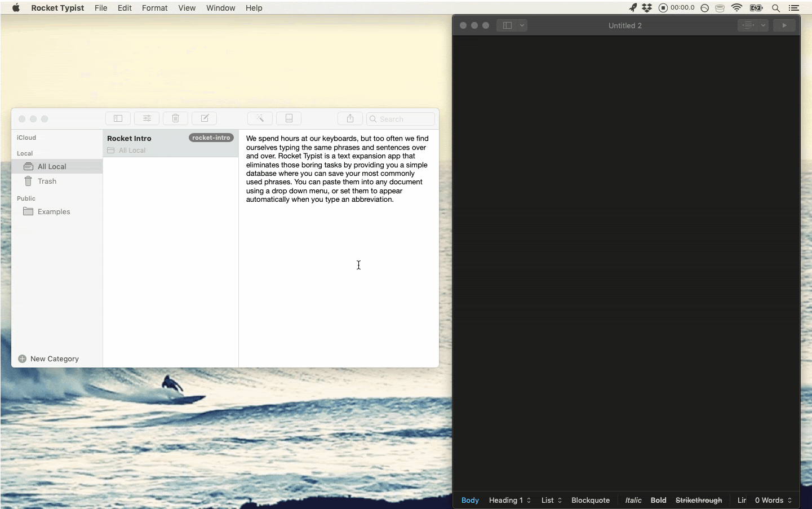
Task: Select All Local in sidebar
Action: click(57, 166)
